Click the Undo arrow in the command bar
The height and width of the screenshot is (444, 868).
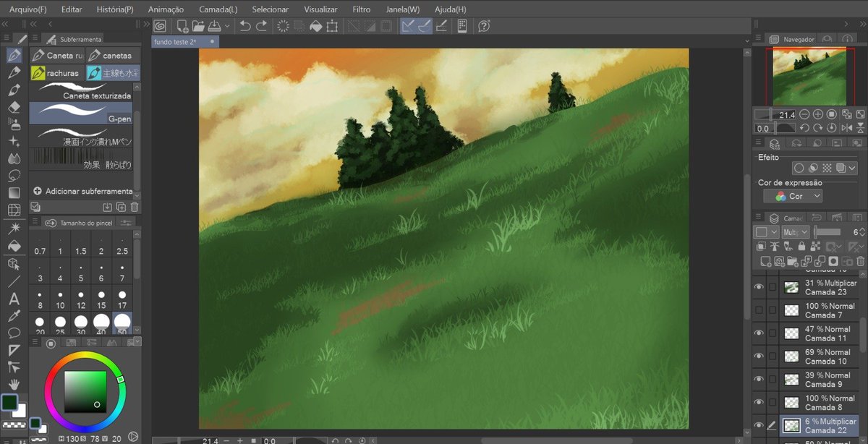tap(245, 26)
